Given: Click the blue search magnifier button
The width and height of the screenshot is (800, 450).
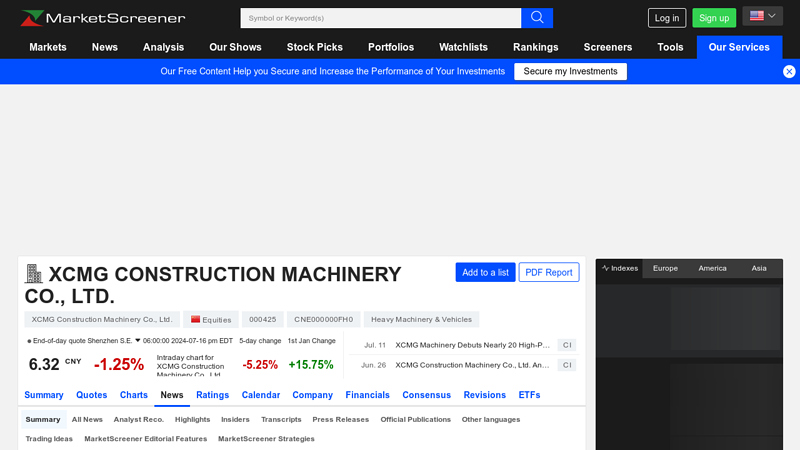Looking at the screenshot, I should pyautogui.click(x=537, y=18).
